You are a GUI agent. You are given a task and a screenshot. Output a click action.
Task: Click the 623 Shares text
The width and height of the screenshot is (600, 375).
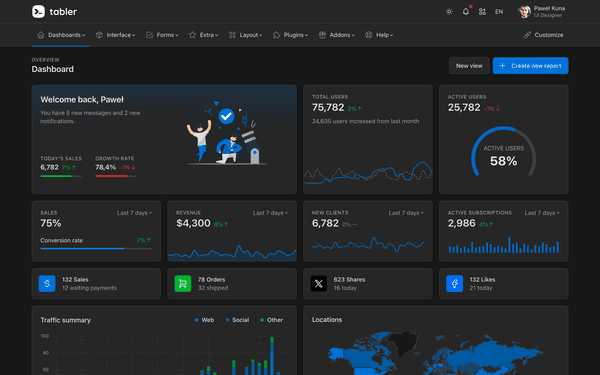coord(349,280)
